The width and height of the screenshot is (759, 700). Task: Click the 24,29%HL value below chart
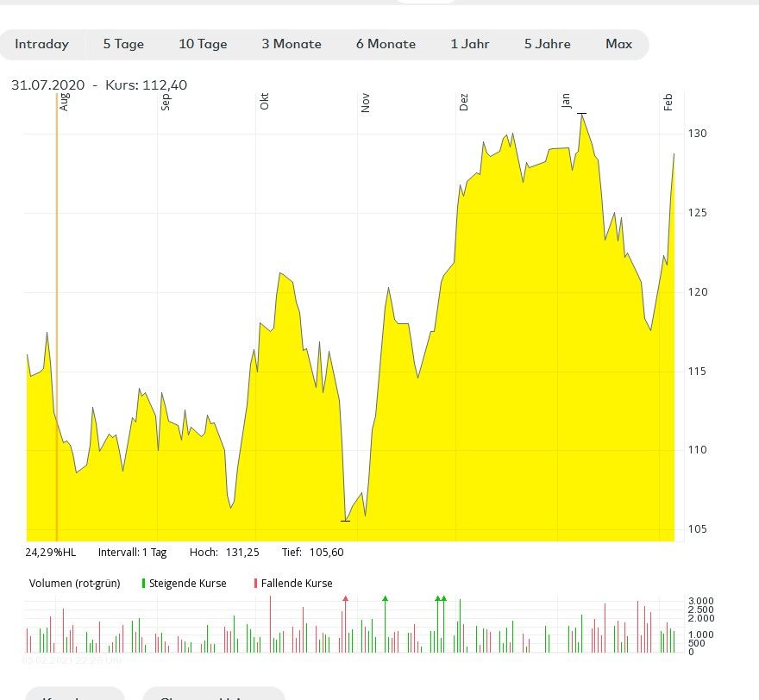click(50, 553)
